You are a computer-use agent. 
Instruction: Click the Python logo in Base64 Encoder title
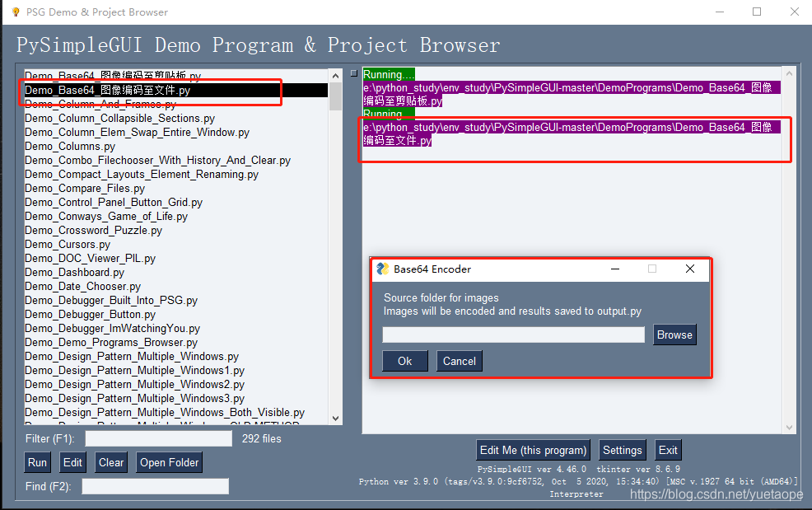click(383, 269)
